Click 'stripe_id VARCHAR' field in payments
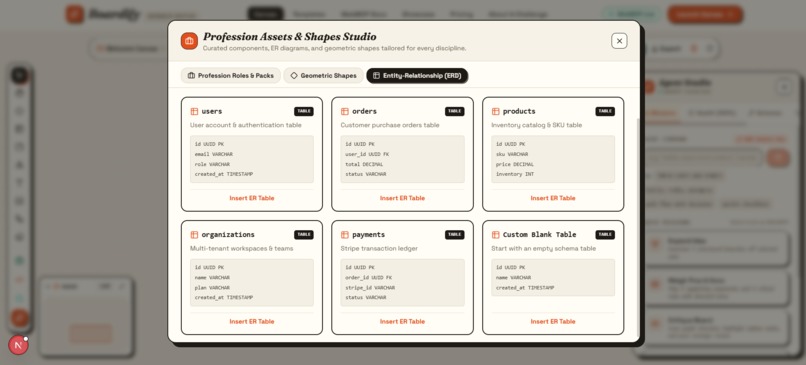The image size is (806, 365). click(x=370, y=288)
